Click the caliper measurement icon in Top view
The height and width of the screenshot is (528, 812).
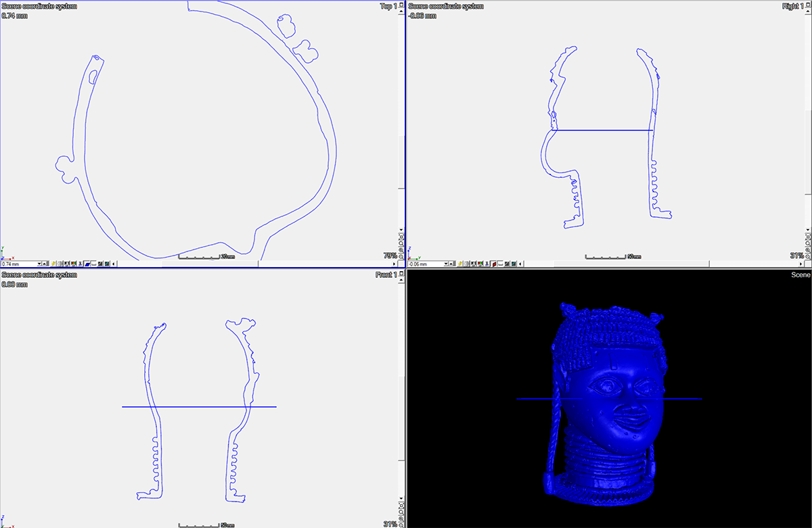click(x=80, y=264)
